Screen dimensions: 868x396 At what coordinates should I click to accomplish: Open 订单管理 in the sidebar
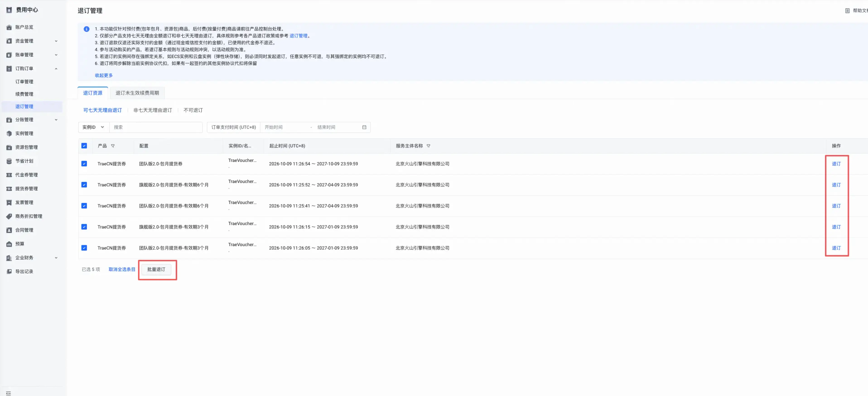pos(24,82)
